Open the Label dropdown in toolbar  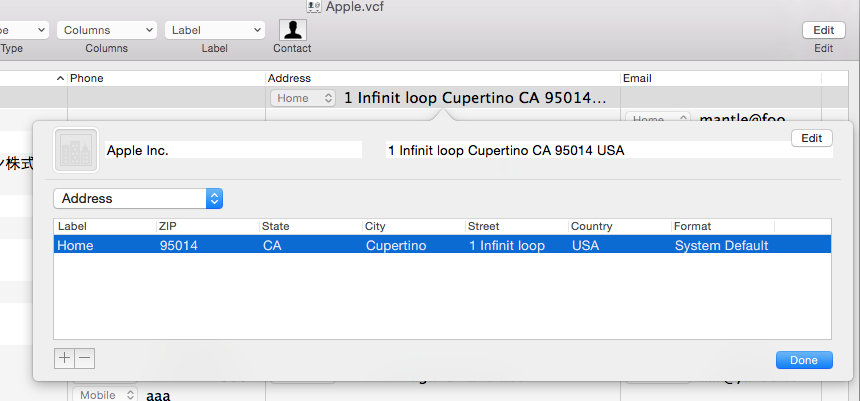click(214, 30)
